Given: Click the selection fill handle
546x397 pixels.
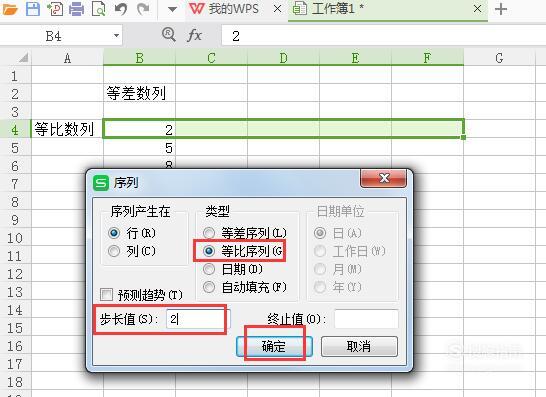Looking at the screenshot, I should [x=463, y=137].
